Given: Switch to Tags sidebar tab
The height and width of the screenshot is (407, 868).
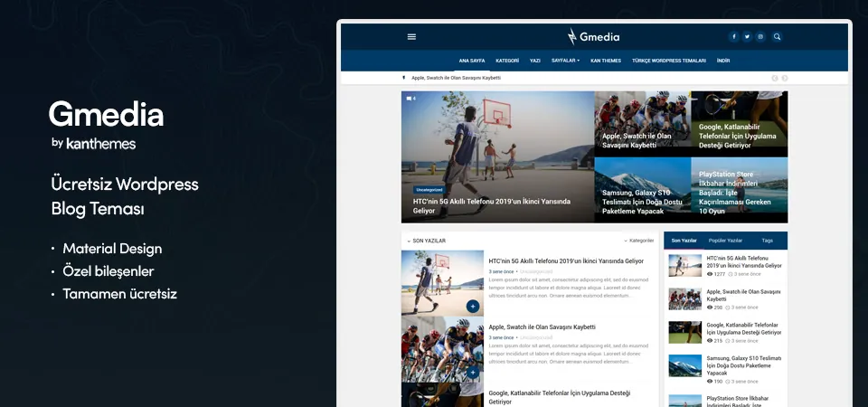Looking at the screenshot, I should click(768, 241).
